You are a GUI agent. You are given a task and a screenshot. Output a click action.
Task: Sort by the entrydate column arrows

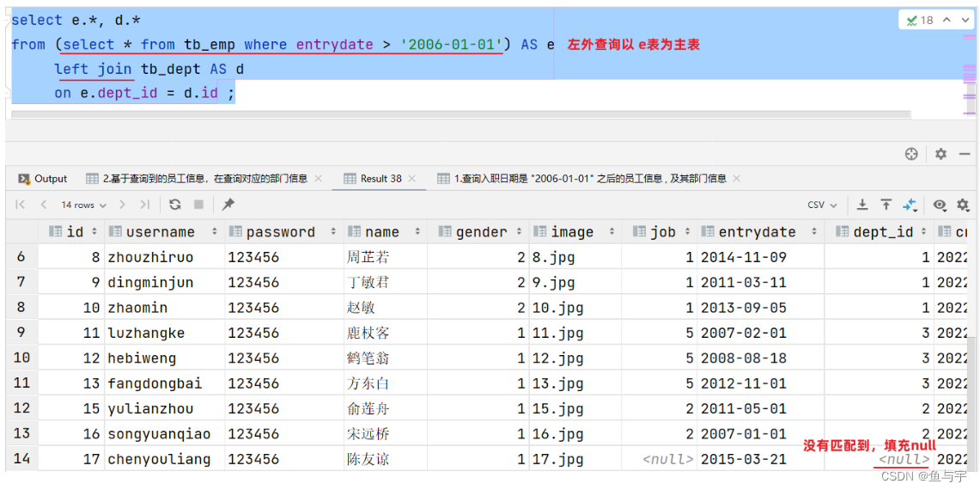point(813,232)
